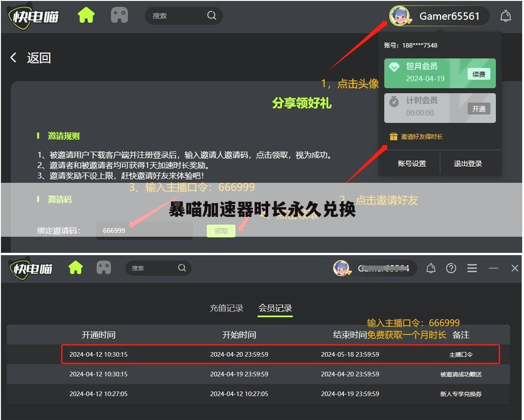This screenshot has height=420, width=524.
Task: Click the 返回 text
Action: tap(39, 58)
